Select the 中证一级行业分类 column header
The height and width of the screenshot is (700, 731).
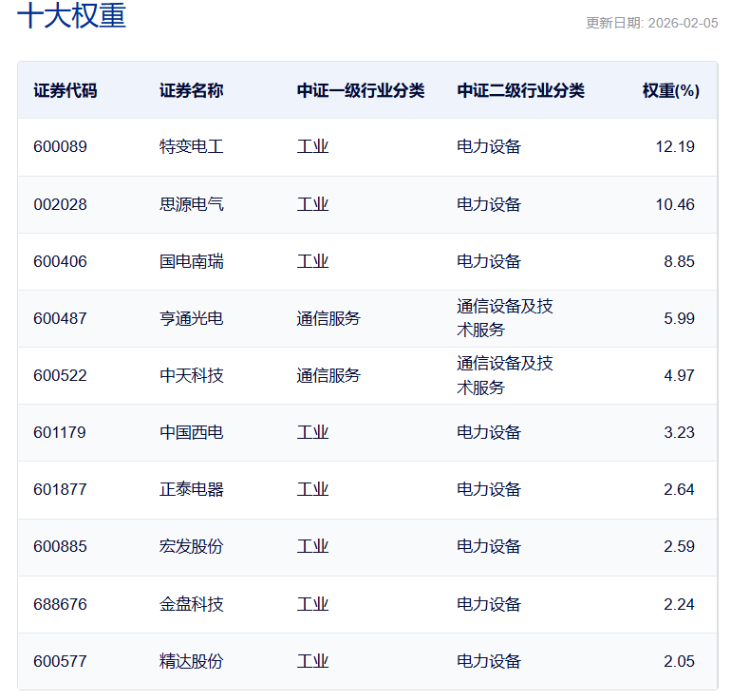coord(360,90)
